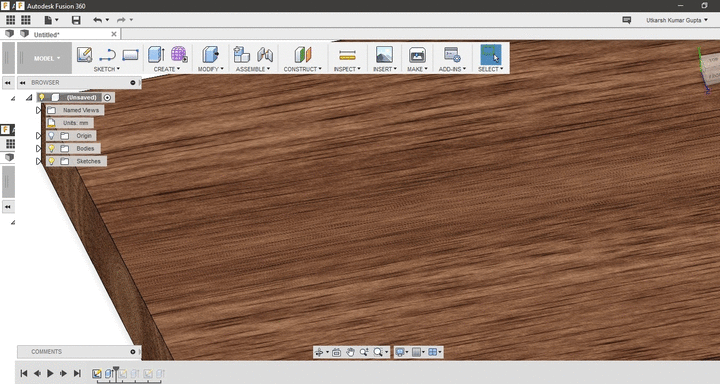Open the ADD-INS menu
Viewport: 720px width, 384px height.
[x=452, y=69]
